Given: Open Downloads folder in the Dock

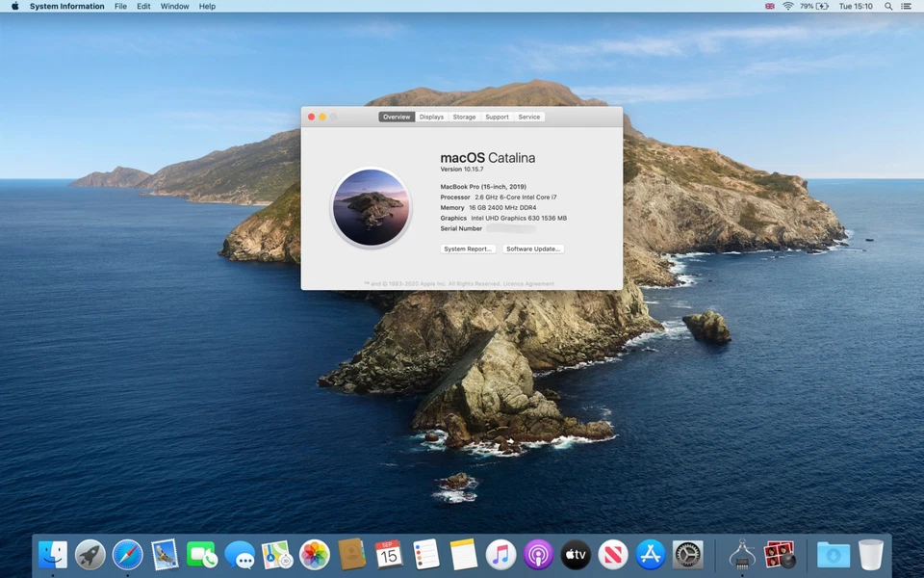Looking at the screenshot, I should (x=834, y=555).
